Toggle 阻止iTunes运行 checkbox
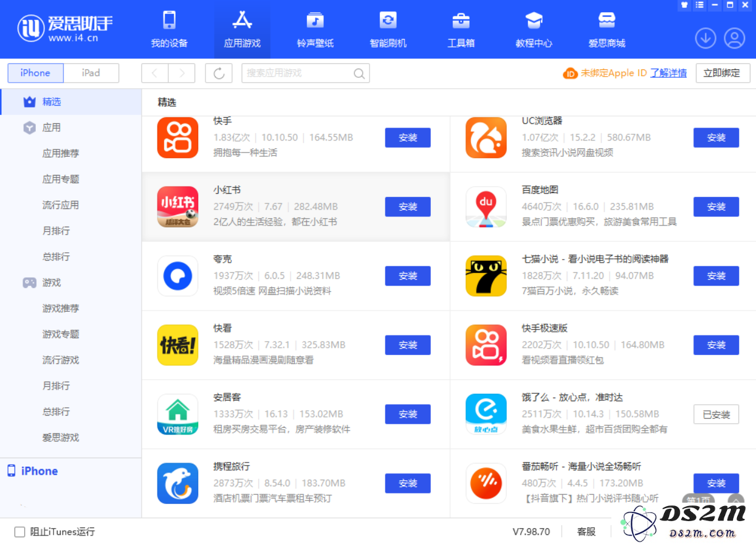The image size is (756, 544). point(20,532)
